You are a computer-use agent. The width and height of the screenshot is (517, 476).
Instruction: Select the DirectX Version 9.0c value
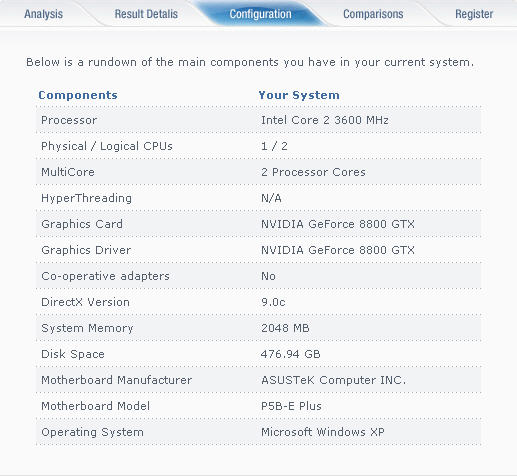(273, 302)
